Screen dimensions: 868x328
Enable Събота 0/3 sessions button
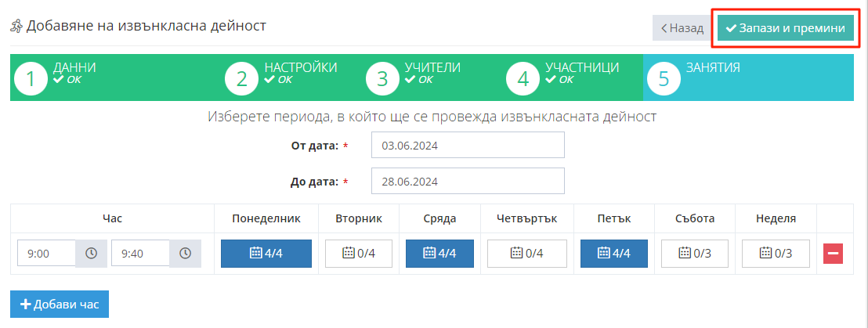(695, 254)
